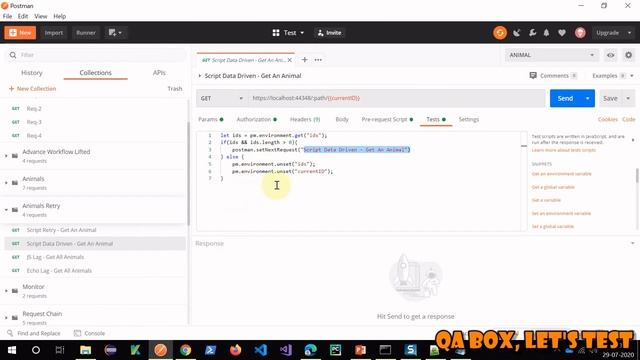640x360 pixels.
Task: Switch to the Params tab
Action: (x=211, y=119)
